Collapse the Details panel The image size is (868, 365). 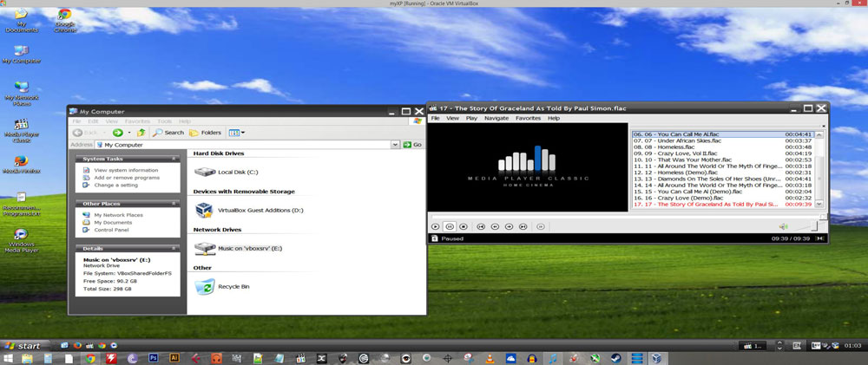(174, 248)
